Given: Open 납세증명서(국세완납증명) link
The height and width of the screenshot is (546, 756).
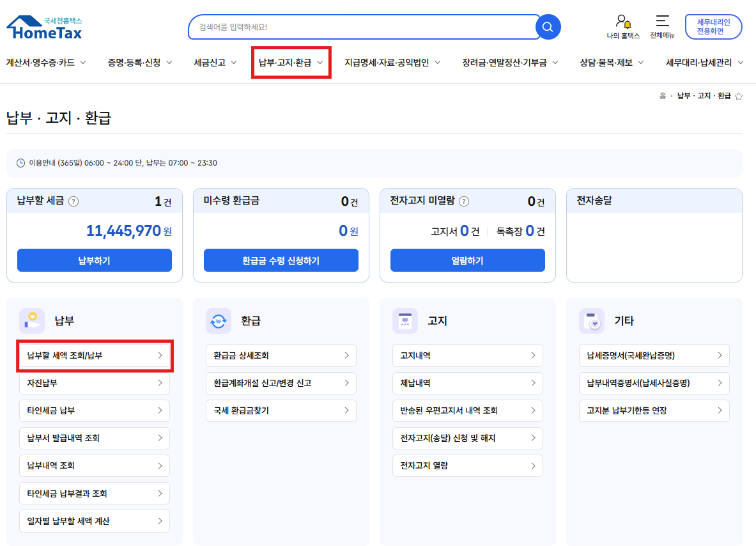Looking at the screenshot, I should (654, 355).
